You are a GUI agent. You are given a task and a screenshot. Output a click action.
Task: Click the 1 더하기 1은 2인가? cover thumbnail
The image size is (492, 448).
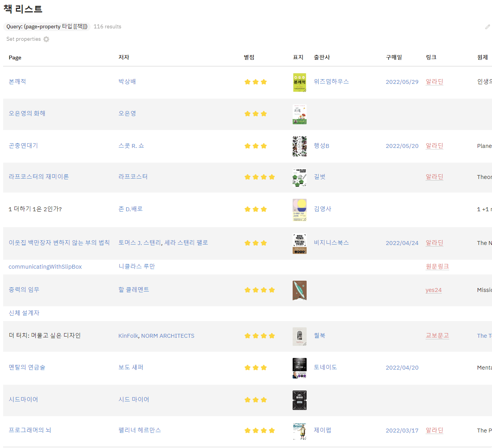[x=300, y=210]
